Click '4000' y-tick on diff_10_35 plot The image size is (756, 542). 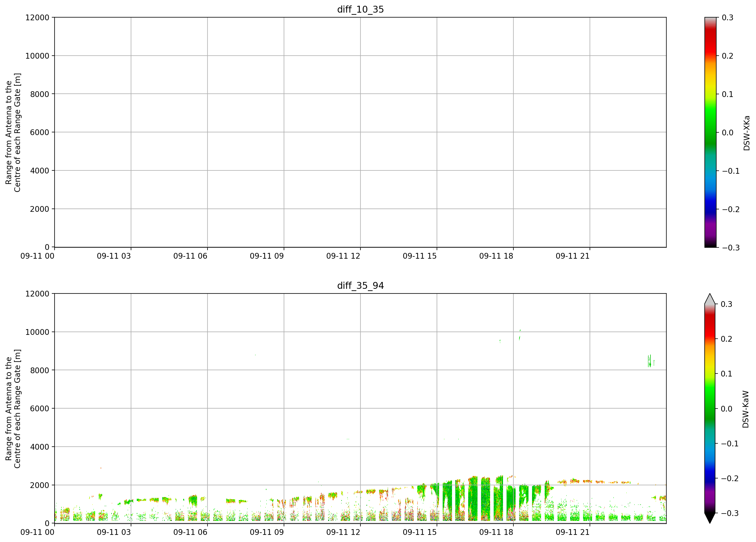point(40,170)
